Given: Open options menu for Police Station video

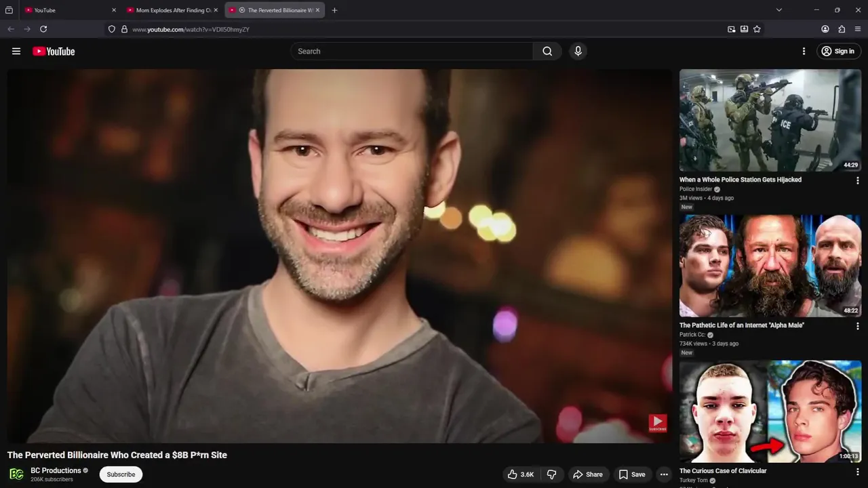Looking at the screenshot, I should 857,180.
